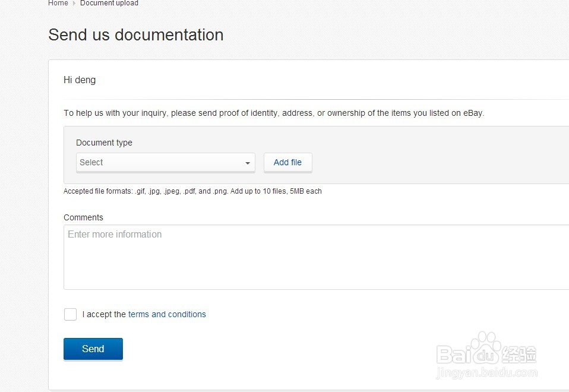Click the Home breadcrumb link
Screen dimensions: 569x392
(58, 4)
